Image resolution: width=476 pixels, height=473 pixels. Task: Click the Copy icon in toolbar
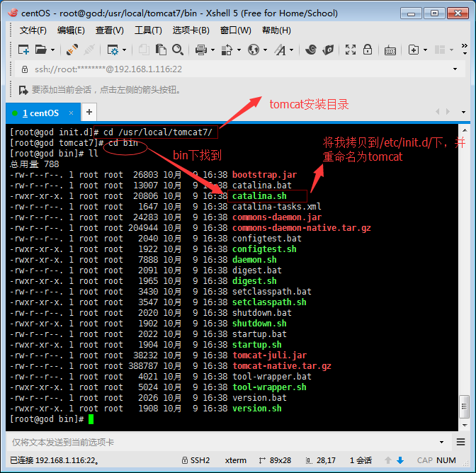pos(144,50)
